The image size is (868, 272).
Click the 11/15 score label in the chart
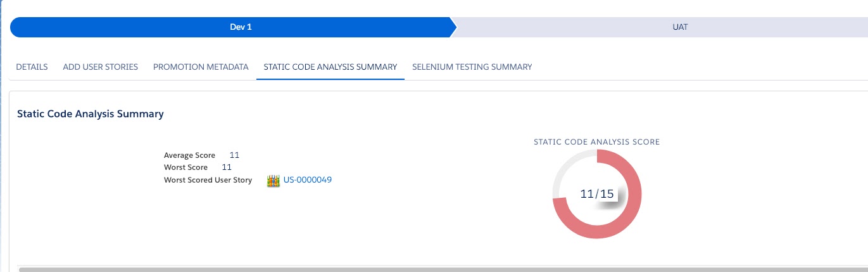point(597,194)
